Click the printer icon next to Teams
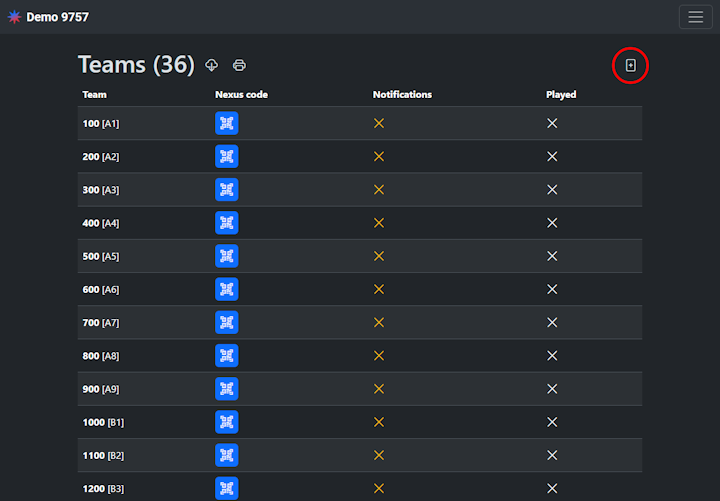This screenshot has height=501, width=720. [x=239, y=66]
